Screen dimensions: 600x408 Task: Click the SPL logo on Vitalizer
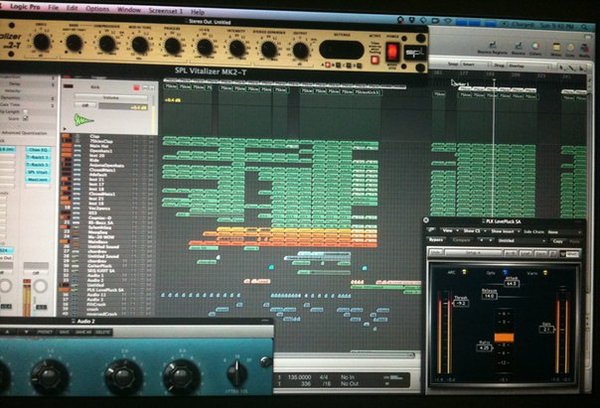415,52
